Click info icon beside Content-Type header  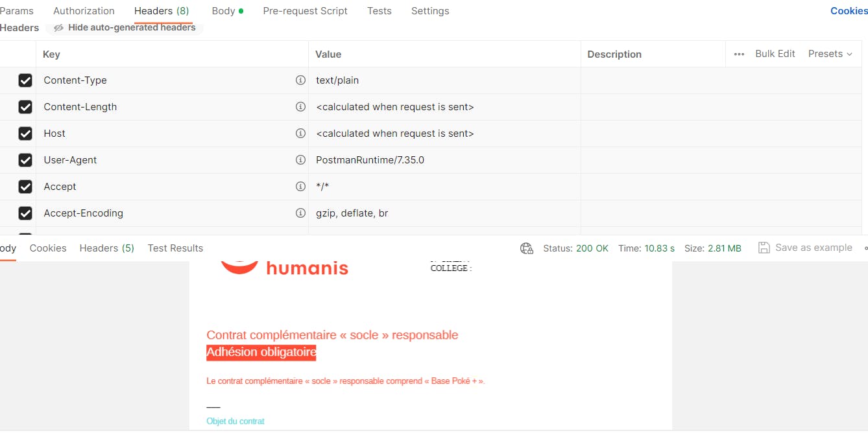pyautogui.click(x=300, y=80)
